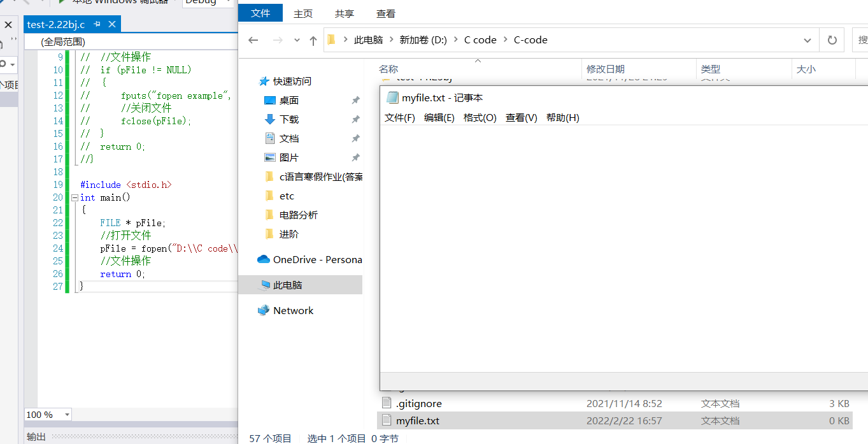868x444 pixels.
Task: Go back with Explorer's back arrow
Action: click(253, 40)
